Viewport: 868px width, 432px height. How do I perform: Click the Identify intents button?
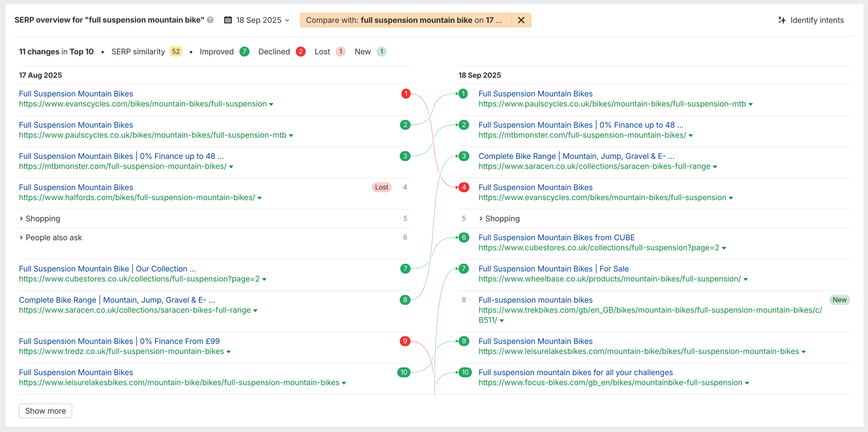(816, 20)
